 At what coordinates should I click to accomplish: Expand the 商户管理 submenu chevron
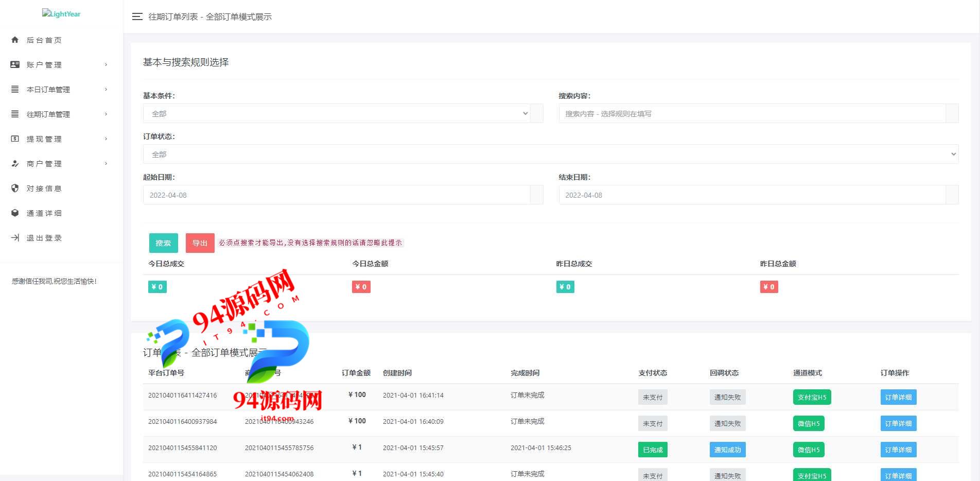(x=106, y=163)
